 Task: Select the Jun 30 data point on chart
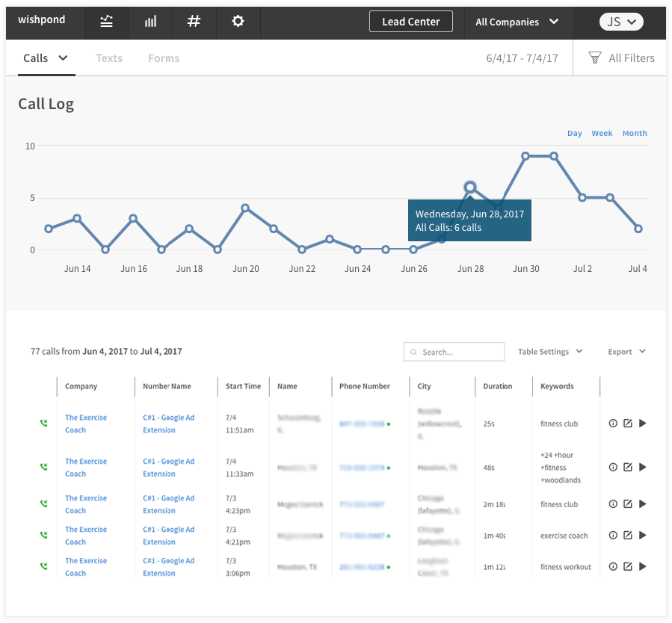(x=525, y=156)
